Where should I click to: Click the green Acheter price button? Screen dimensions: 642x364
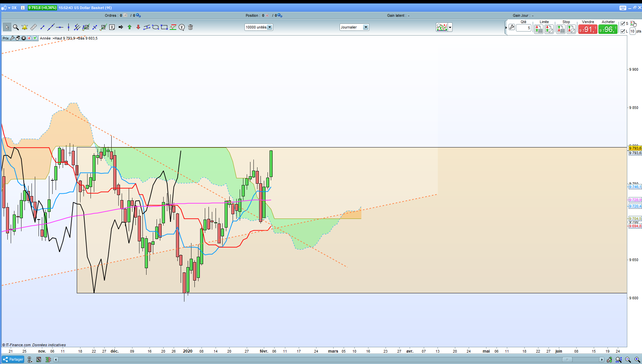click(608, 29)
